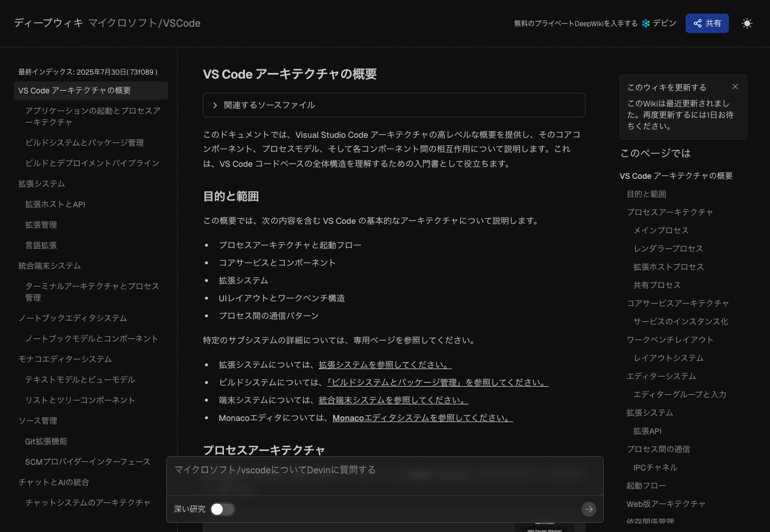This screenshot has height=532, width=770.
Task: Jump to 起動フロー in outline
Action: pos(646,485)
